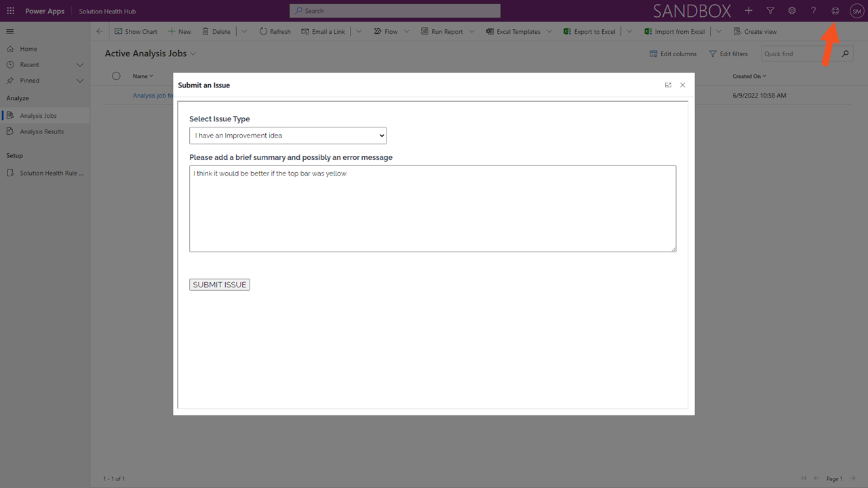868x488 pixels.
Task: Open Active Analysis Jobs view selector
Action: 150,54
